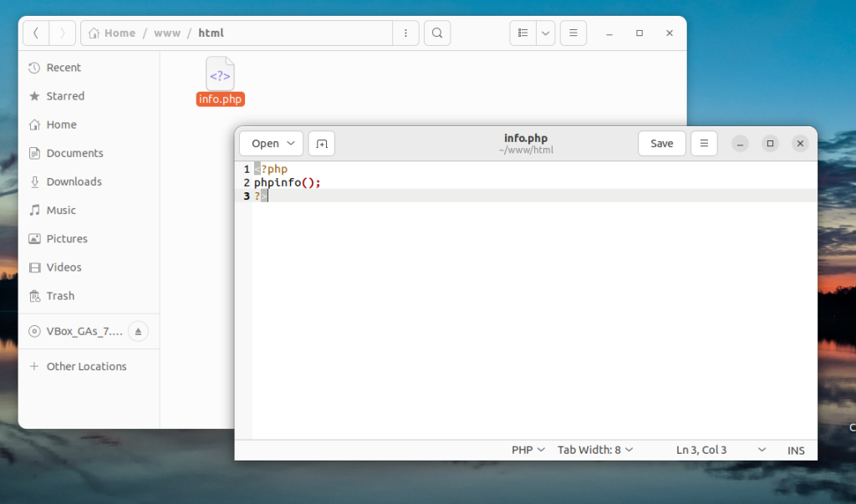Click the www breadcrumb in path bar
Viewport: 856px width, 504px height.
point(167,33)
